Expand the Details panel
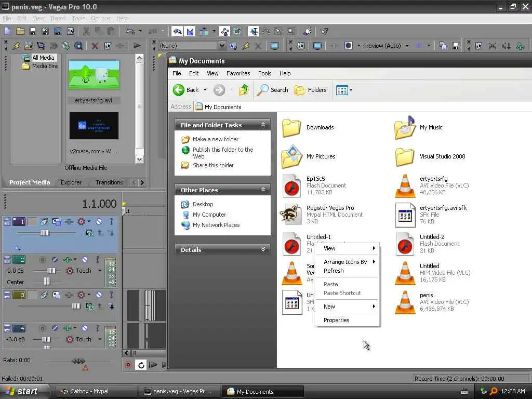 263,250
